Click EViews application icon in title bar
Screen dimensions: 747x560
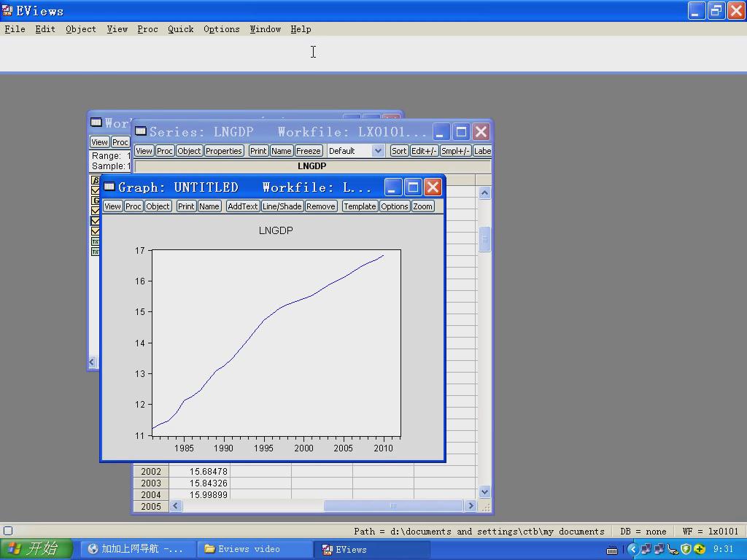click(7, 10)
